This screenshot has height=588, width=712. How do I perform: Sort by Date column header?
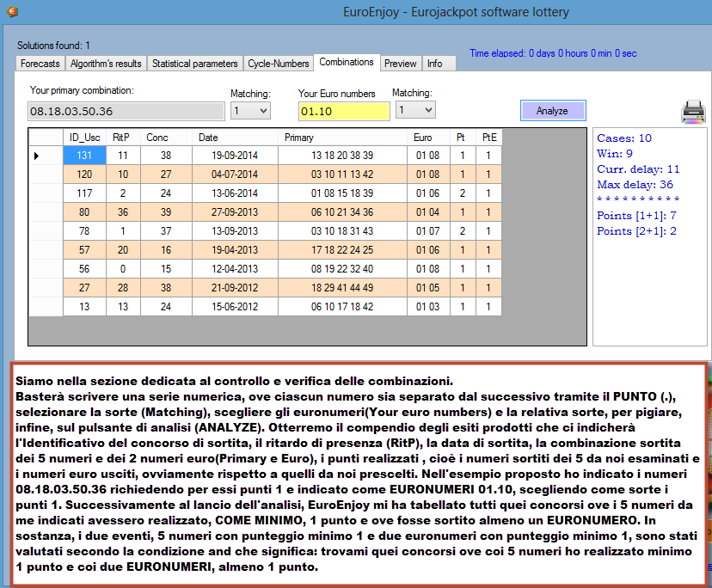point(235,138)
